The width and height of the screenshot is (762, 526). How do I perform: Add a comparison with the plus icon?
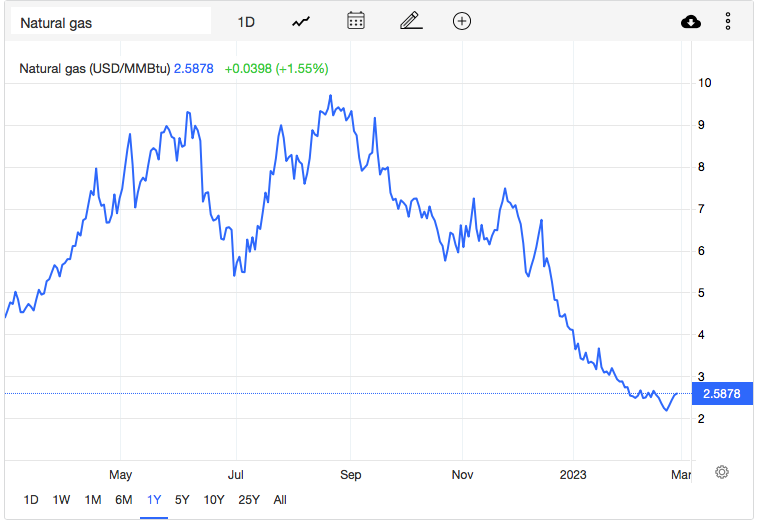pyautogui.click(x=462, y=21)
